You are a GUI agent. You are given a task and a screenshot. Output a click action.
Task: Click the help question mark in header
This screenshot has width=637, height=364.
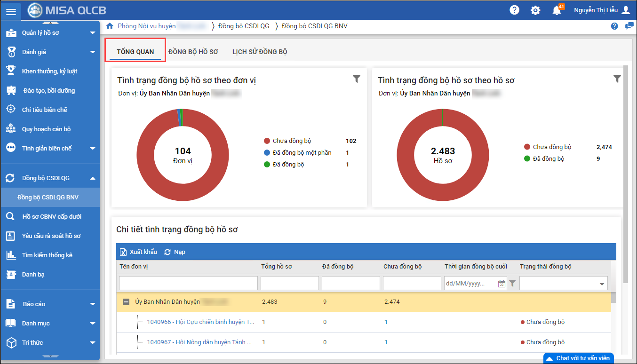pos(515,10)
